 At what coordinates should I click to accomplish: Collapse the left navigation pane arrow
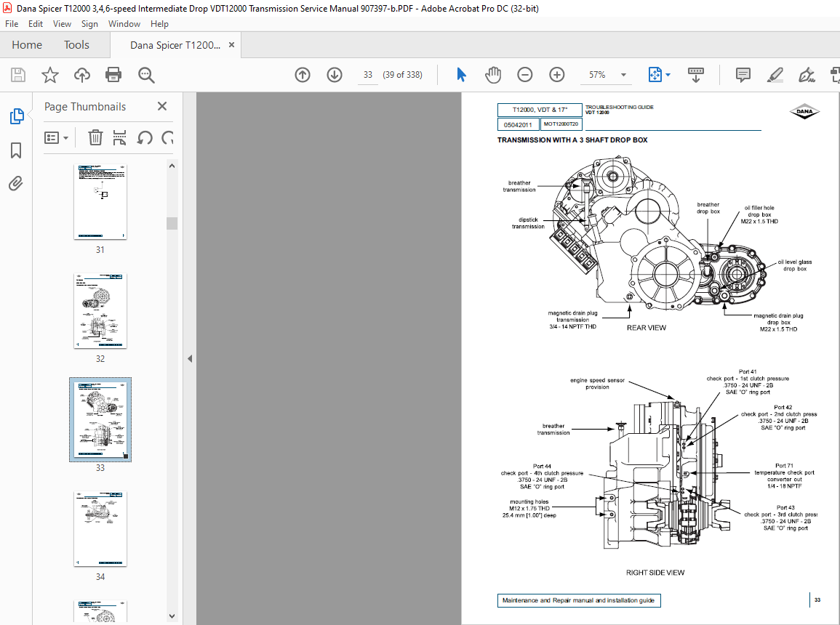pos(190,358)
